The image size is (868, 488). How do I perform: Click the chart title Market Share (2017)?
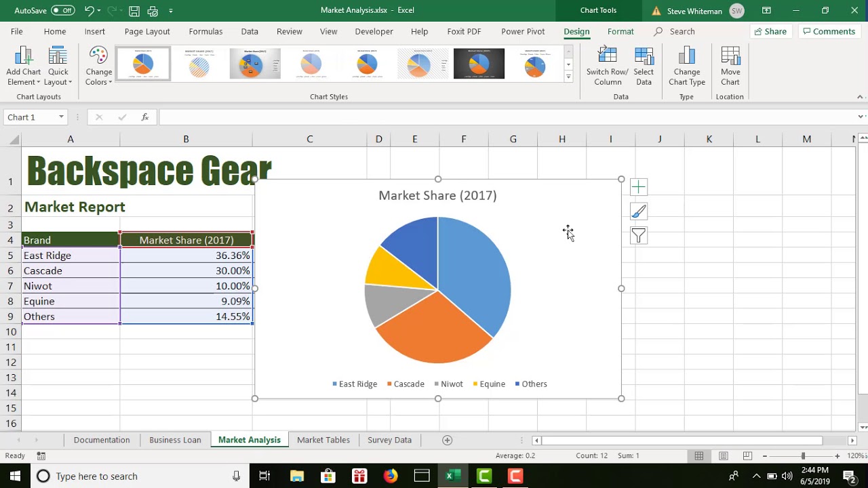pyautogui.click(x=437, y=195)
